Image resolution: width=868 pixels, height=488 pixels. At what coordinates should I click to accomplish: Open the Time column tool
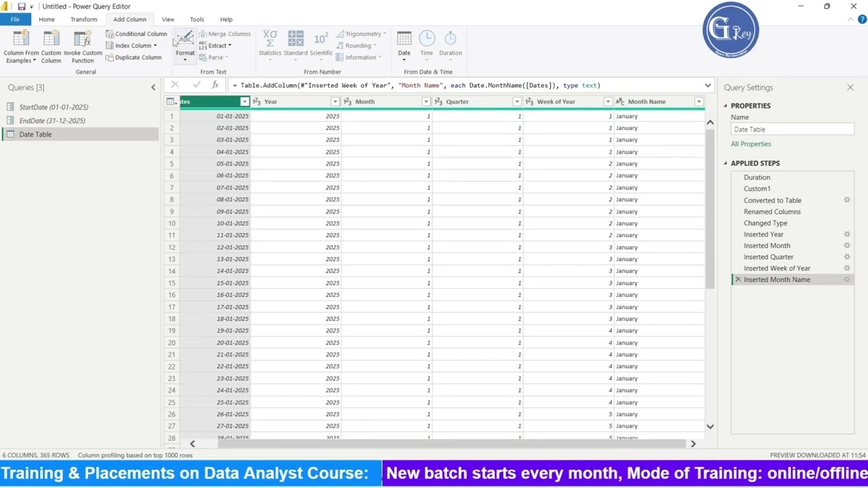click(427, 45)
